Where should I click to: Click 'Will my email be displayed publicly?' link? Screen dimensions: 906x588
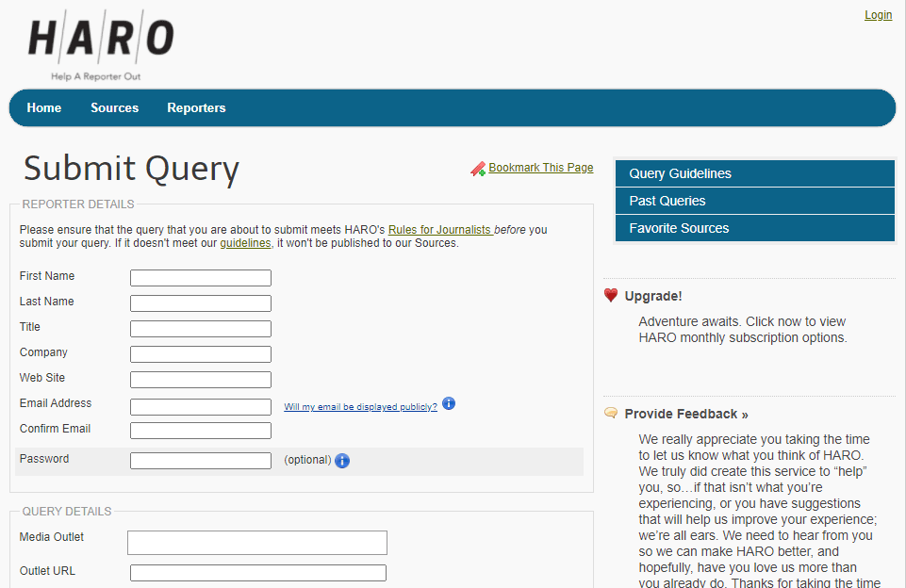360,407
